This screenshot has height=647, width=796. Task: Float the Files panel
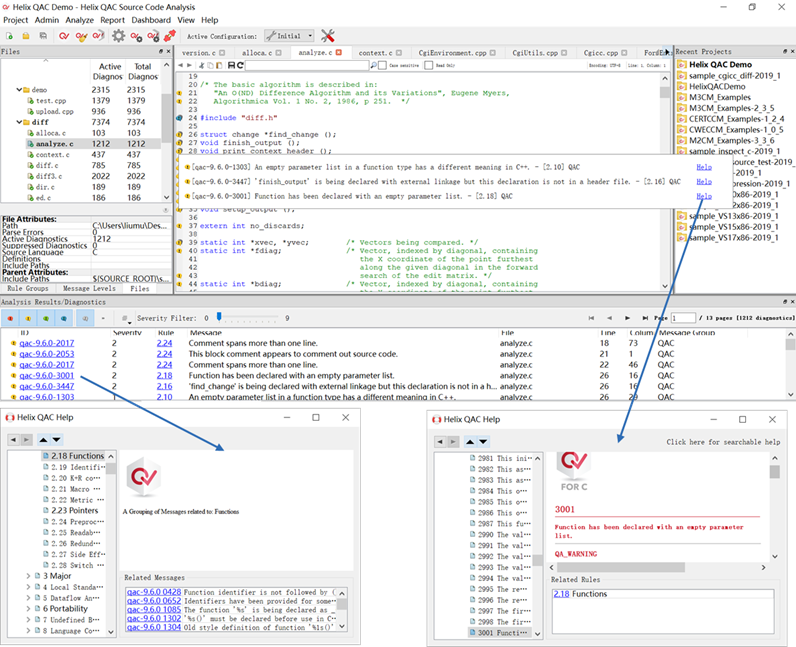[161, 51]
